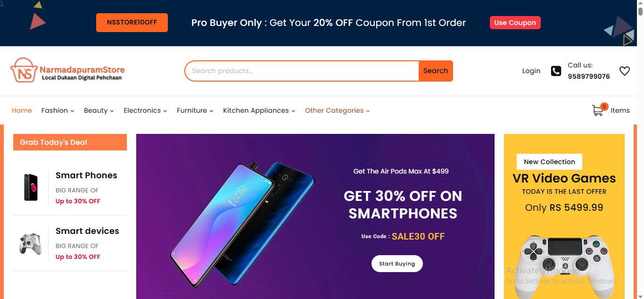Focus the Search products input field
Screen dimensions: 644x299
302,71
